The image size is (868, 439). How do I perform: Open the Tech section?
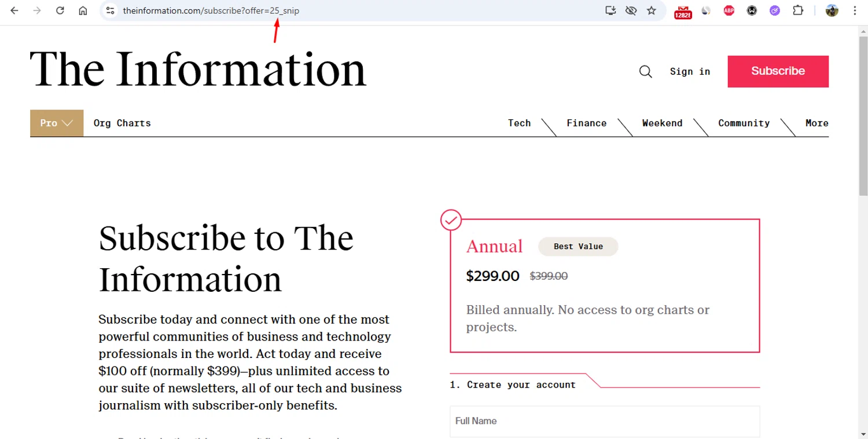[x=519, y=123]
